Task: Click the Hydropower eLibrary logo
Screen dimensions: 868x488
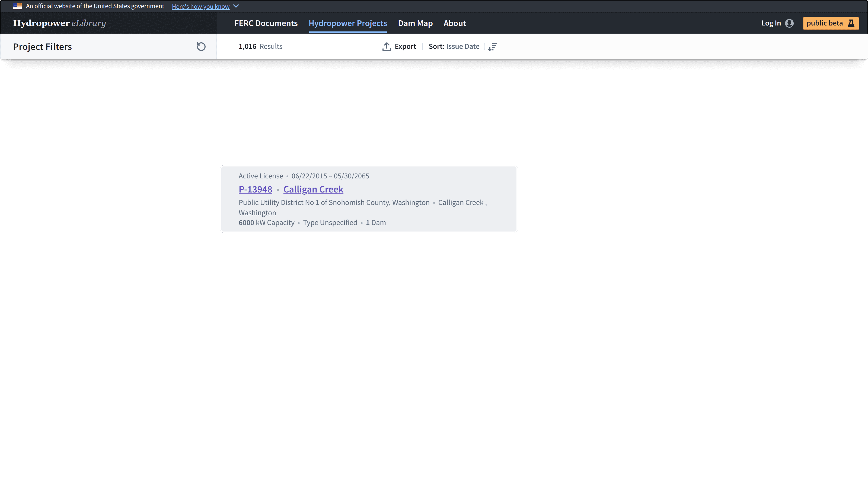Action: 59,23
